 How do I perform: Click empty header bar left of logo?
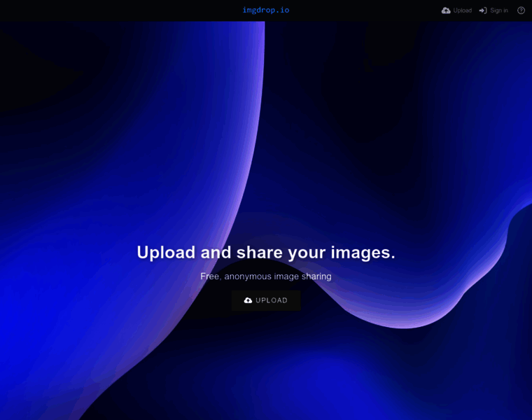(105, 10)
